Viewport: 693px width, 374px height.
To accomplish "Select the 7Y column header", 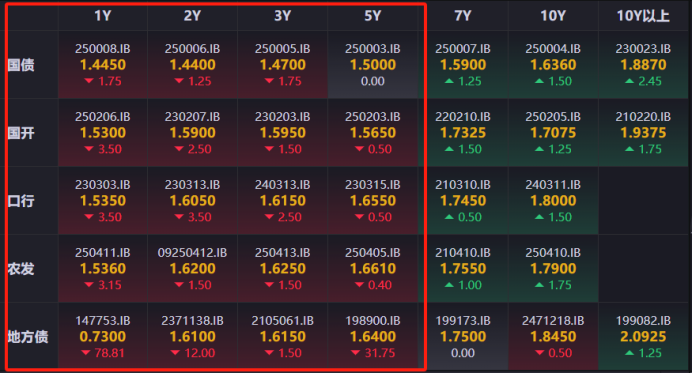I will pyautogui.click(x=463, y=16).
